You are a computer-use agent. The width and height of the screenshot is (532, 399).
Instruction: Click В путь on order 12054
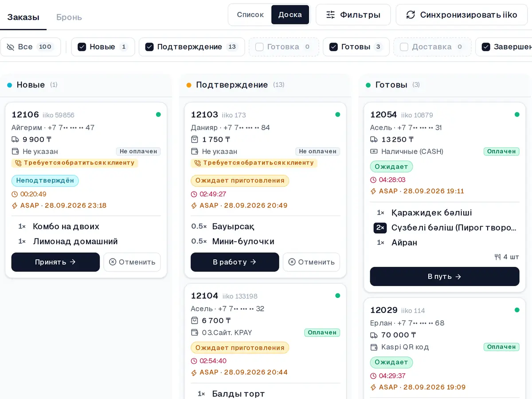(445, 277)
